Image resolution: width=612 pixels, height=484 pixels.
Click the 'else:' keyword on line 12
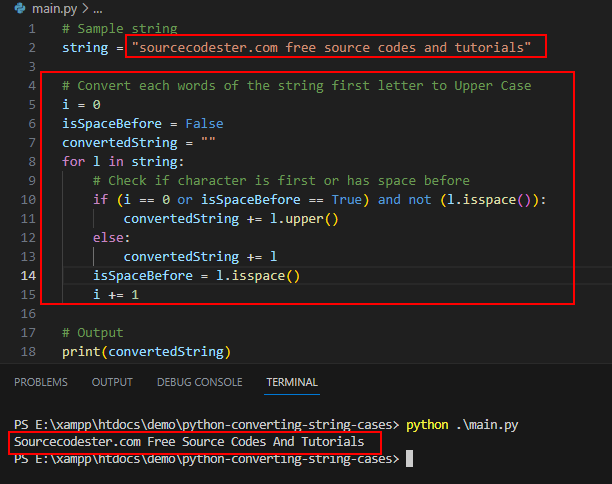[111, 238]
